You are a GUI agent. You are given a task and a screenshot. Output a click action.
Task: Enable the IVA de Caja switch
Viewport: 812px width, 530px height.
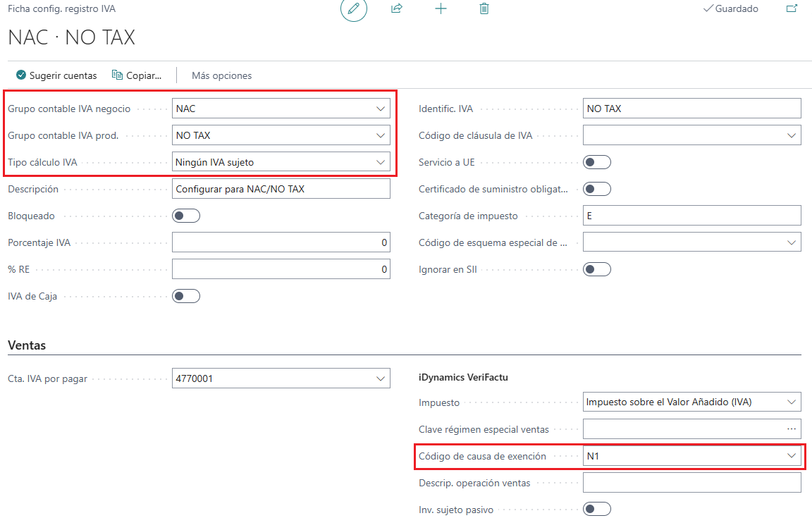click(186, 297)
